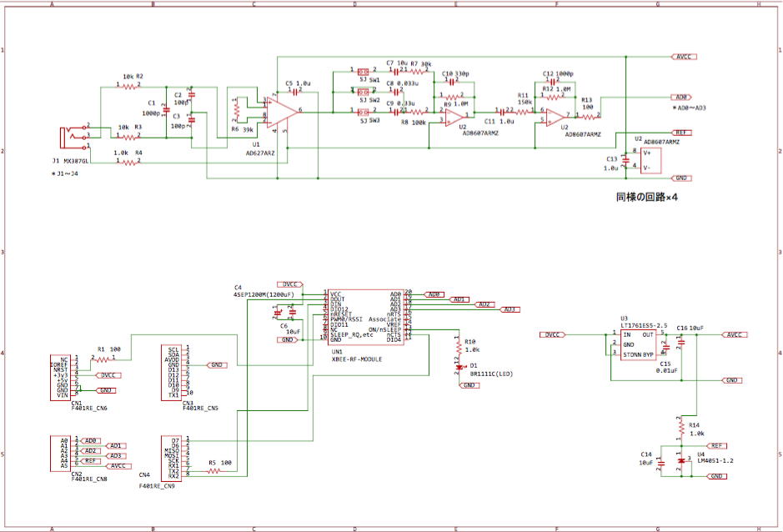Select resistor R2 10k symbol
The width and height of the screenshot is (783, 532).
point(129,87)
